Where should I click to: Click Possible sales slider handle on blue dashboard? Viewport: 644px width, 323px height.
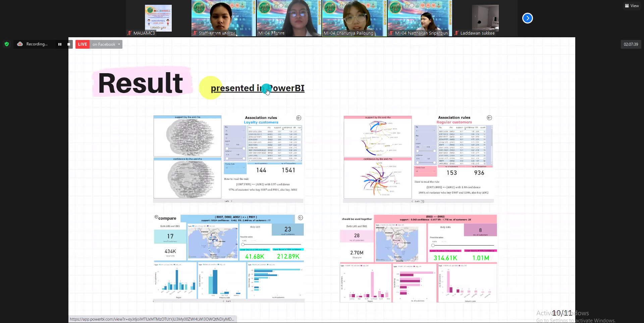click(243, 244)
